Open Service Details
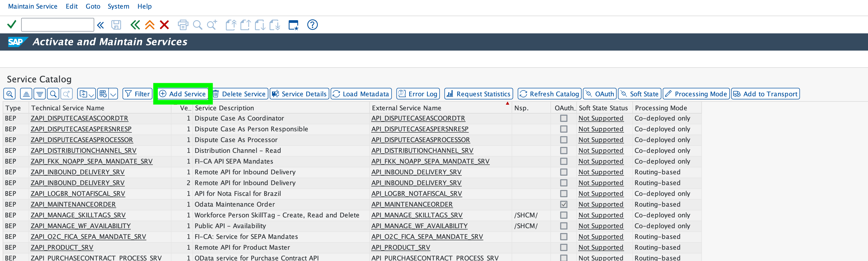Screen dimensions: 868x261 click(299, 94)
